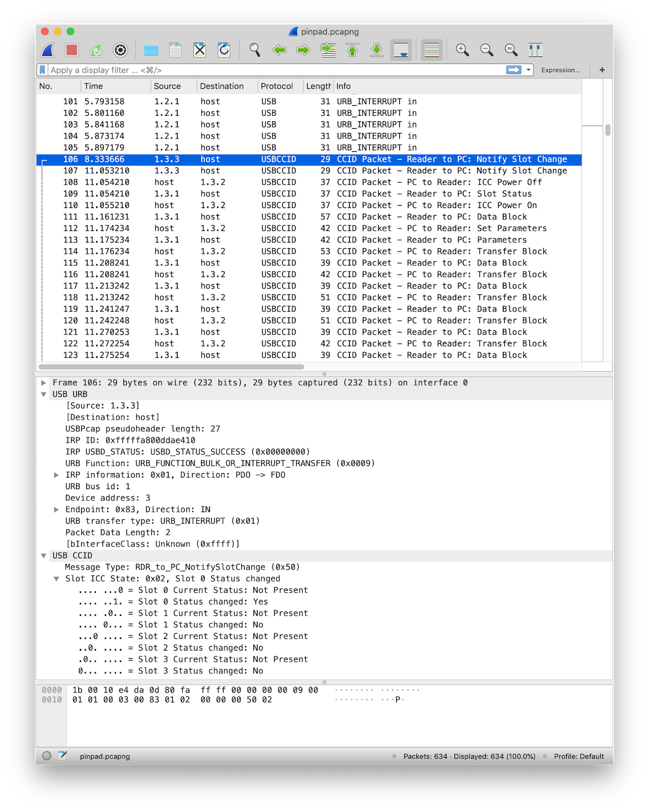Reset text to normal size
Viewport: 649px width, 812px height.
(x=511, y=50)
